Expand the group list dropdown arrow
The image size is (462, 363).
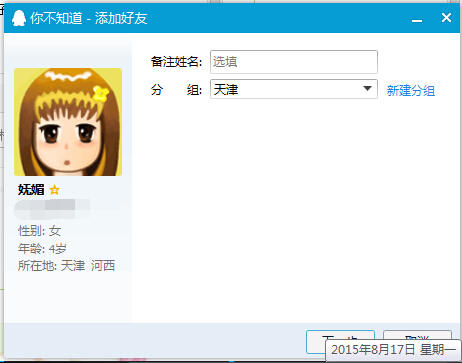coord(367,89)
